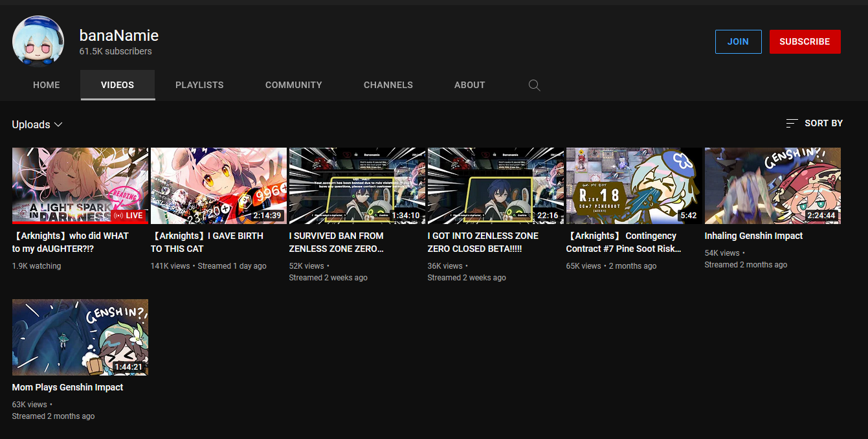Open 'I GOT INTO ZENLESS ZONE ZERO CLOSED BETA' thumbnail
This screenshot has height=439, width=868.
[x=496, y=186]
